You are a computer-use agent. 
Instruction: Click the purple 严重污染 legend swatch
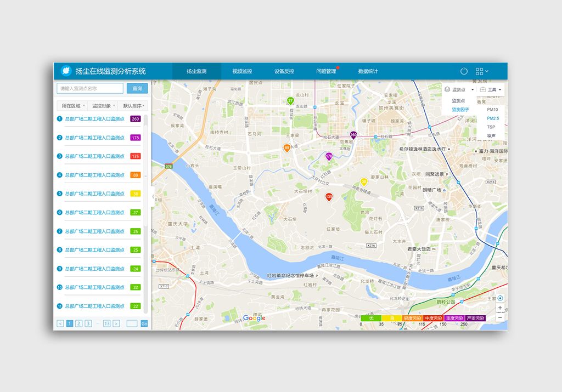tap(476, 318)
